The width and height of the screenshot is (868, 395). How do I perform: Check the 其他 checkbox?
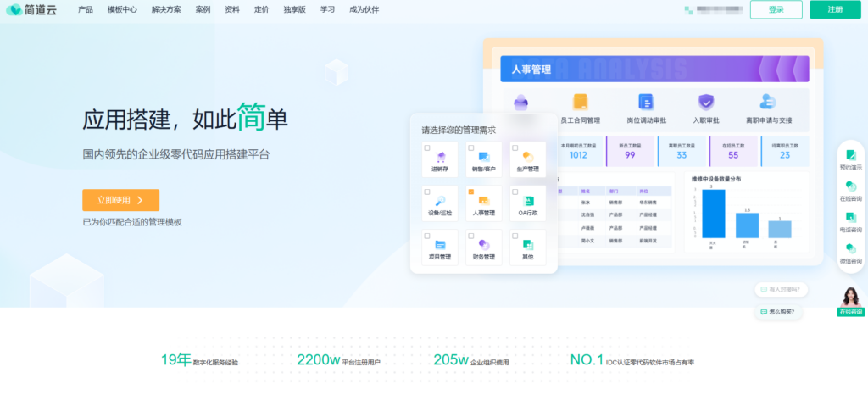click(x=515, y=236)
